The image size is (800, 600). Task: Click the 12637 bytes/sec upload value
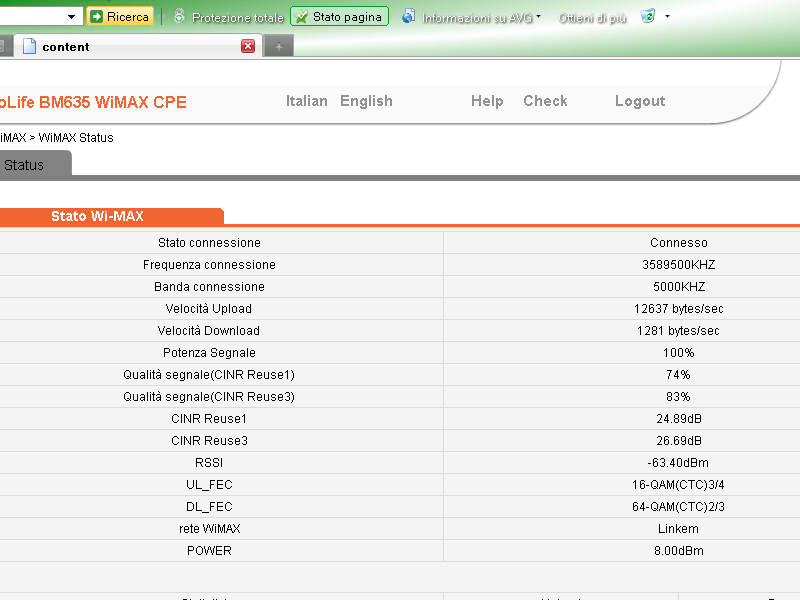[x=679, y=309]
